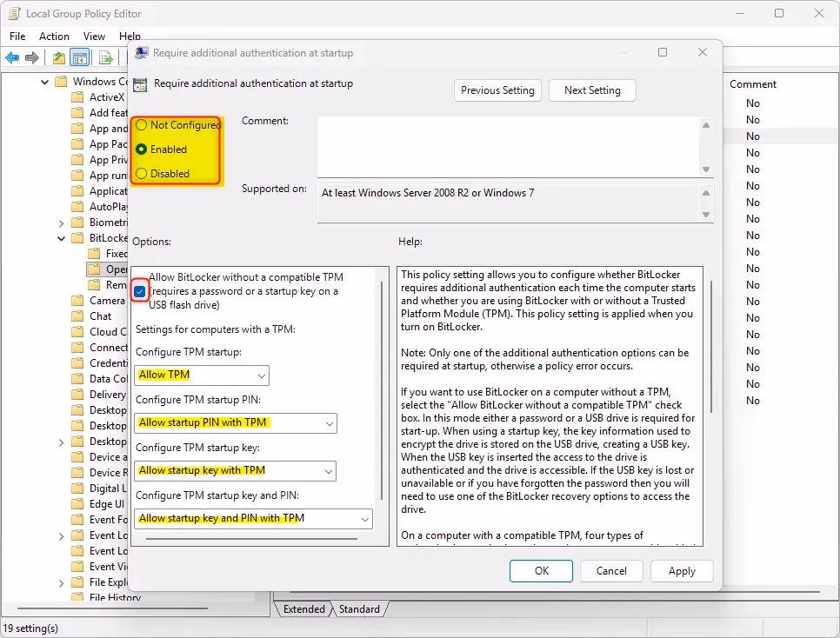Viewport: 840px width, 638px height.
Task: Open the Action menu
Action: coord(54,36)
